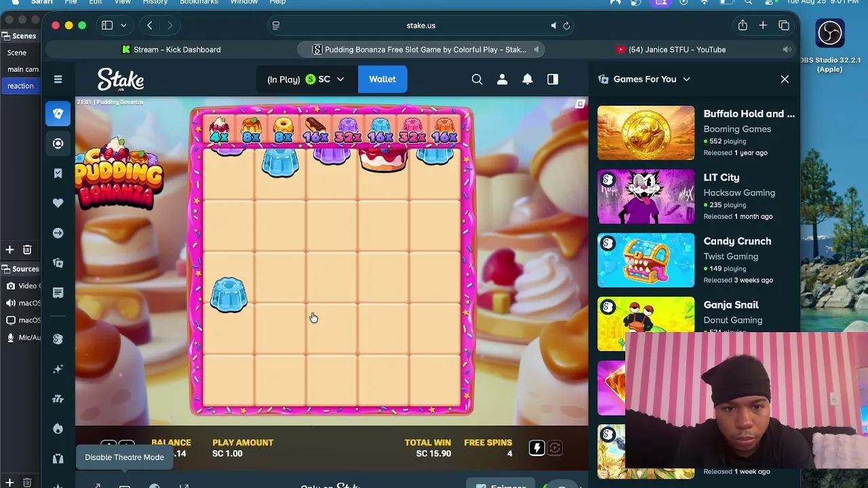The height and width of the screenshot is (488, 868).
Task: Open the notifications bell
Action: click(x=527, y=79)
